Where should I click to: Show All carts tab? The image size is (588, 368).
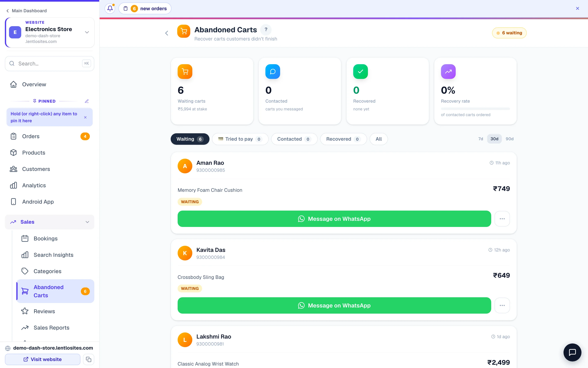379,139
